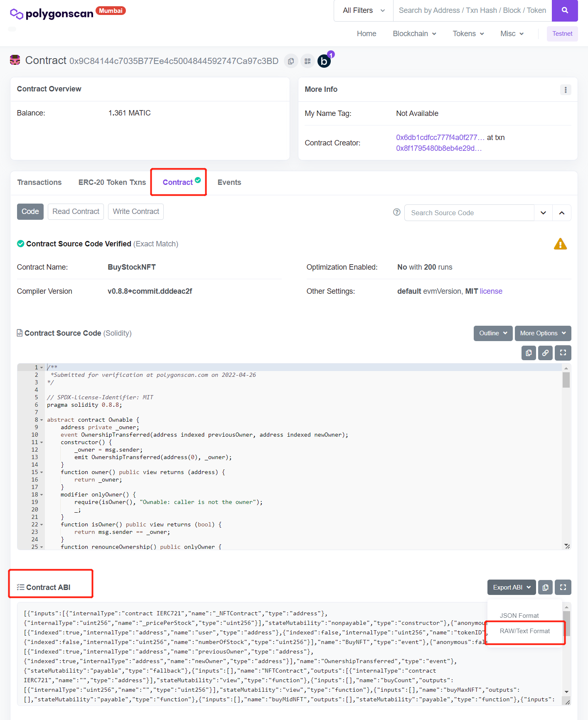Click the main search address input field
Screen dimensions: 588x720
coord(472,10)
